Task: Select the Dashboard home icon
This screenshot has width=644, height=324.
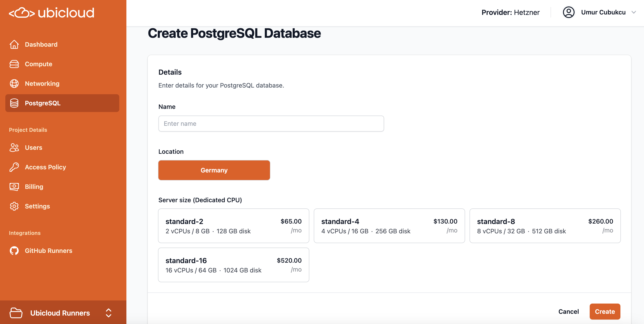Action: tap(14, 44)
